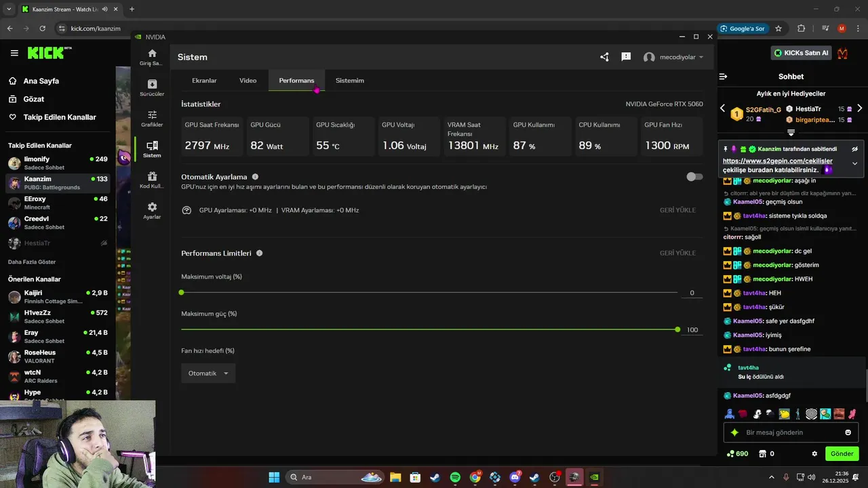Viewport: 868px width, 488px height.
Task: Open browser extensions puzzle icon
Action: click(801, 28)
